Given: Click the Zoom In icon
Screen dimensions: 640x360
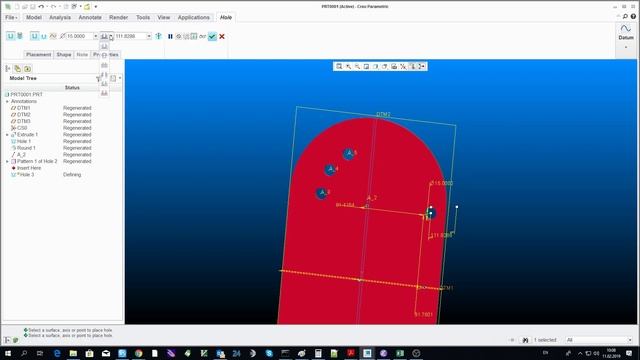Looking at the screenshot, I should pos(348,66).
